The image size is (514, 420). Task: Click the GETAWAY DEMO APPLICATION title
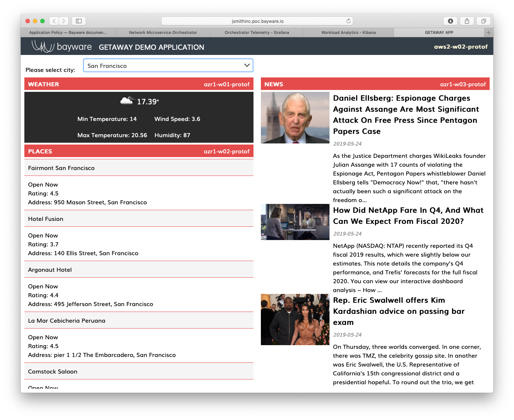click(151, 47)
